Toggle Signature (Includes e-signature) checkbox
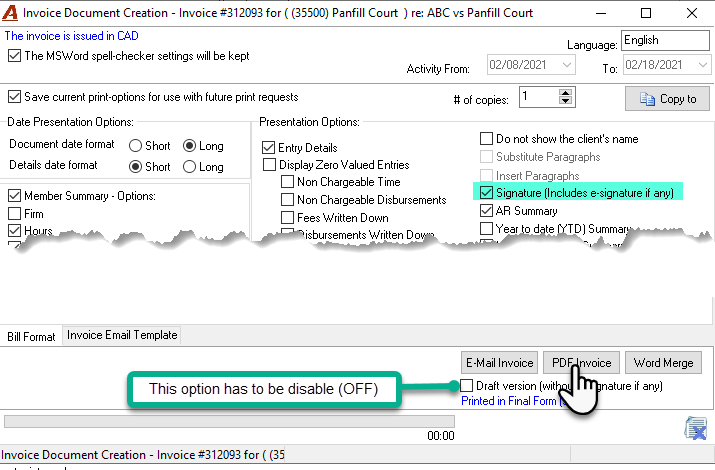 pos(487,193)
